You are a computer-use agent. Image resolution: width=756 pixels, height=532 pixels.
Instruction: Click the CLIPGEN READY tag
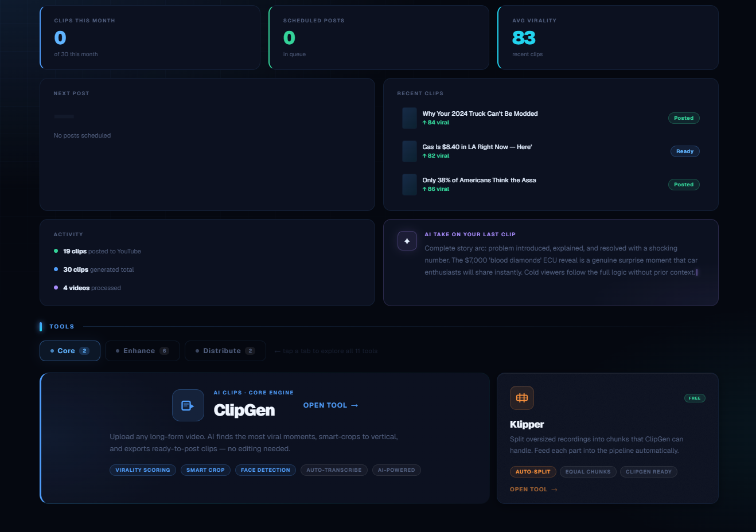[649, 472]
